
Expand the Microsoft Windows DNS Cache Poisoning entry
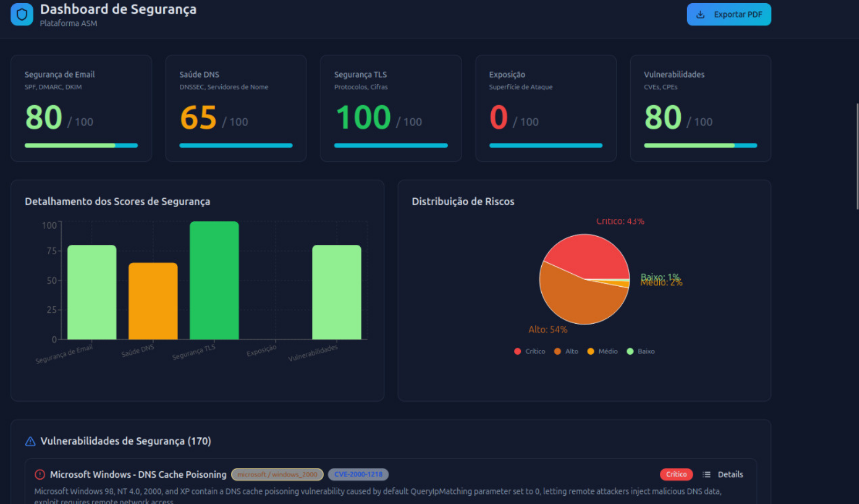(x=138, y=474)
